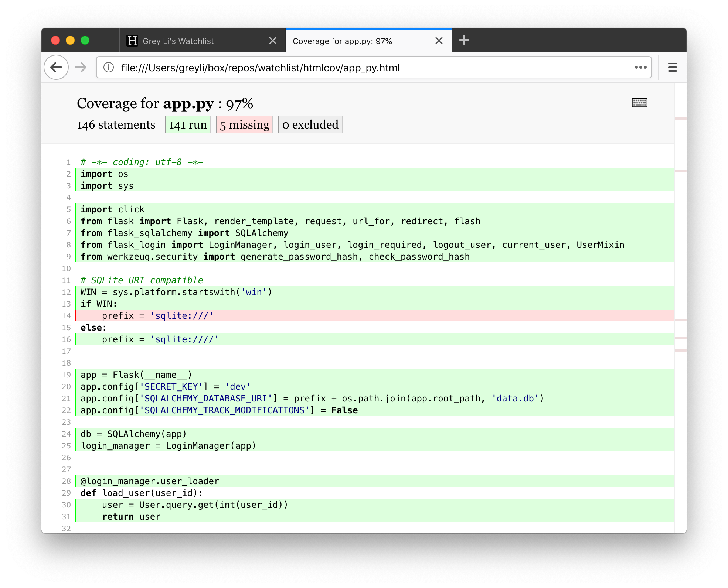The image size is (728, 588).
Task: Click line number 14 in the gutter
Action: click(x=66, y=316)
